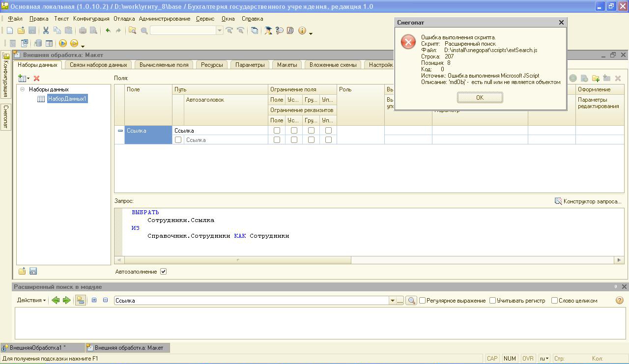Click the second yellow play icon

coord(74,43)
